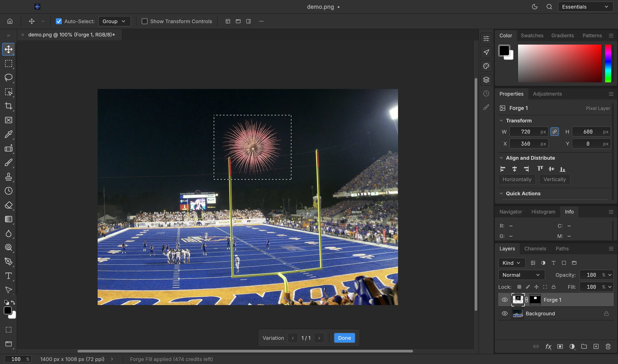Viewport: 618px width, 364px height.
Task: Switch to the Adjustments tab
Action: tap(547, 94)
